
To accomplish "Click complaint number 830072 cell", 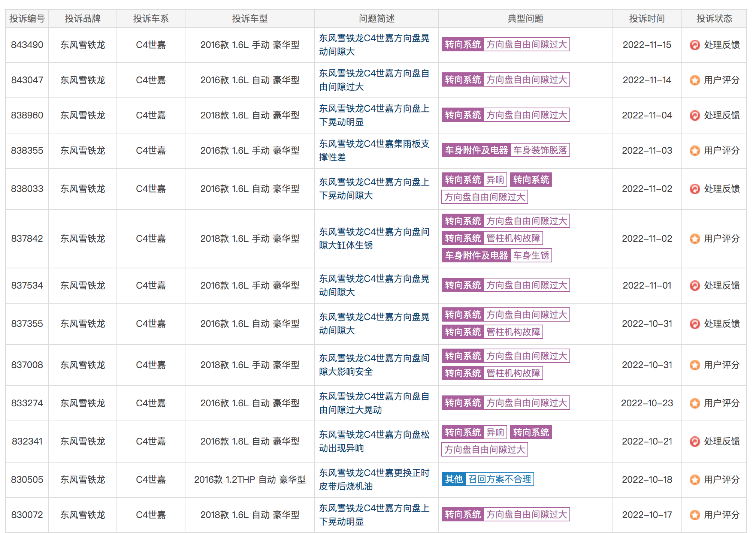I will [x=27, y=515].
